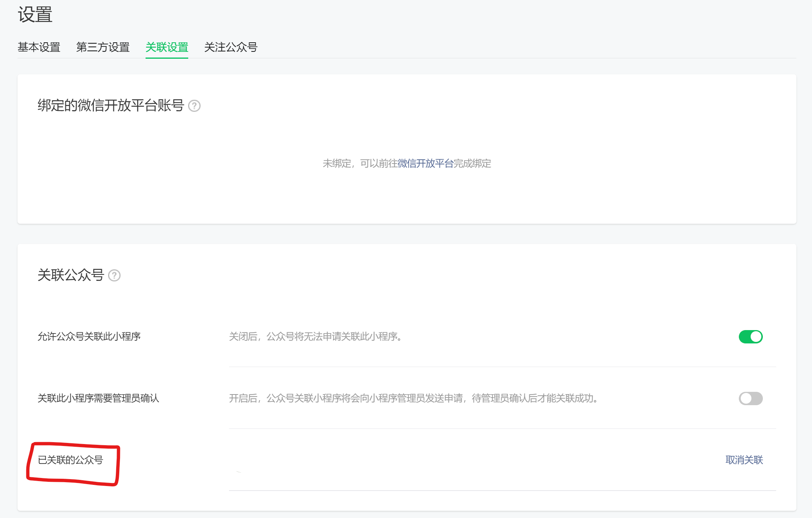Click the 未绑定 notice text
Image resolution: width=812 pixels, height=518 pixels.
click(337, 164)
